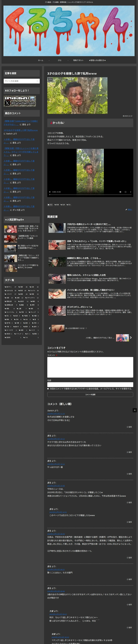Reply to the 驚くことはない comment
This screenshot has width=138, height=644.
[129, 579]
